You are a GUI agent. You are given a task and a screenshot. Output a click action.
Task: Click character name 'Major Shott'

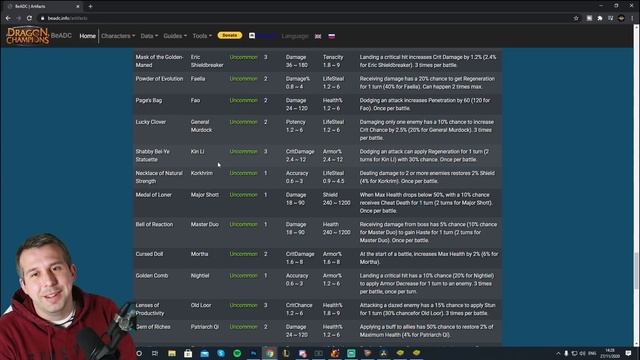204,195
